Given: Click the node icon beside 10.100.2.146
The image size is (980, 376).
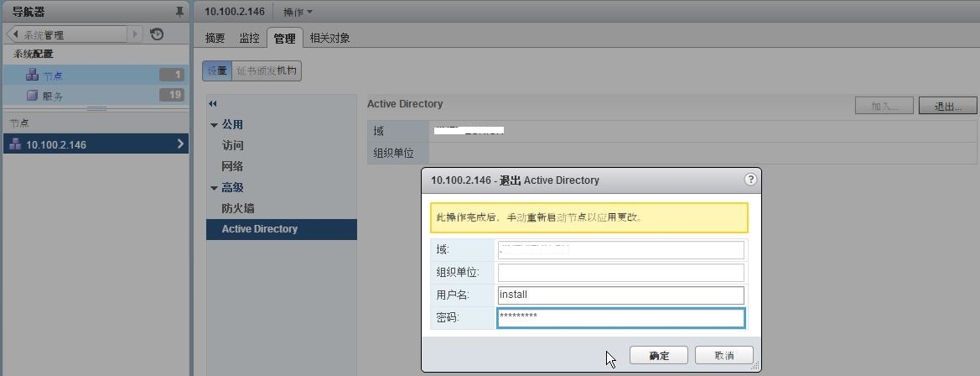Looking at the screenshot, I should tap(15, 144).
